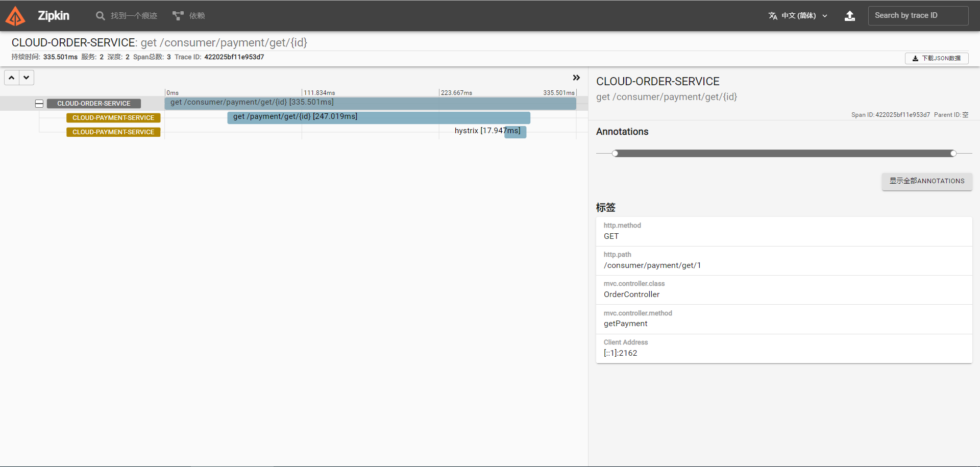The image size is (980, 467).
Task: Click the language translate icon
Action: pos(773,16)
